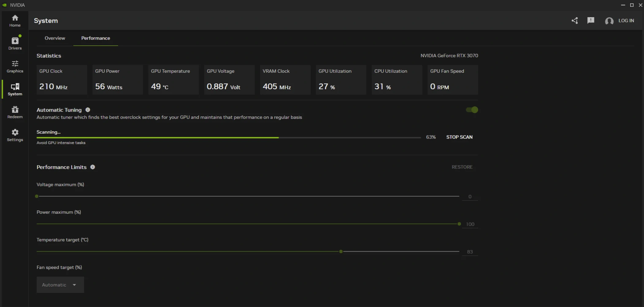Click the profile avatar next to Log In

point(610,21)
